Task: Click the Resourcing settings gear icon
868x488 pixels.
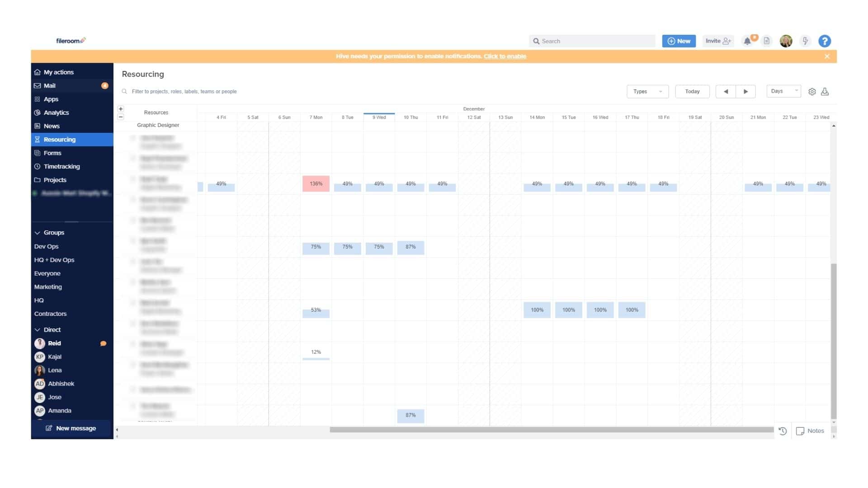Action: 812,91
